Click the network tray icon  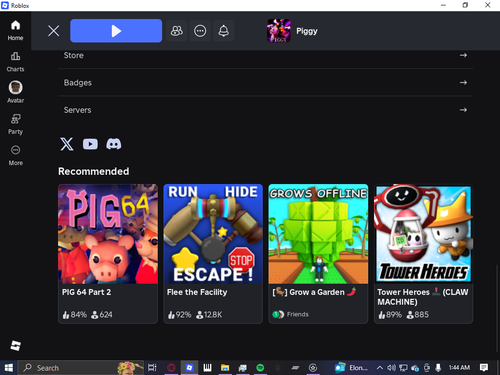coord(403,368)
